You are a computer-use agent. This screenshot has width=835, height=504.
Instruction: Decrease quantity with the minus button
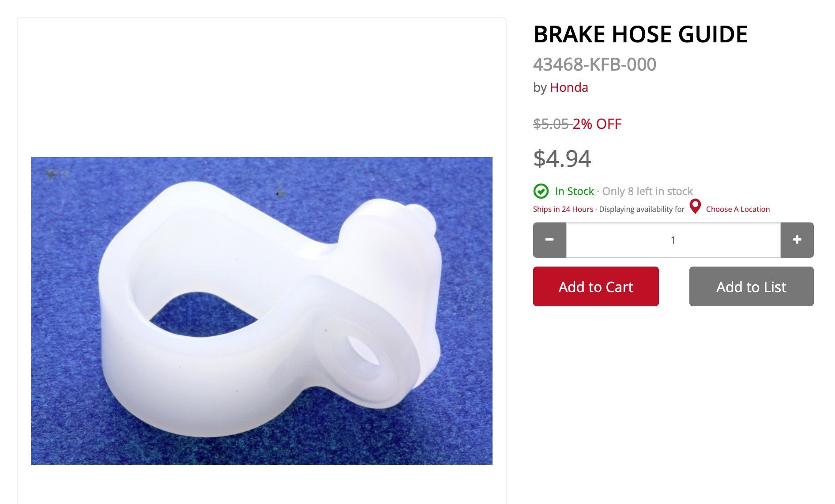549,240
